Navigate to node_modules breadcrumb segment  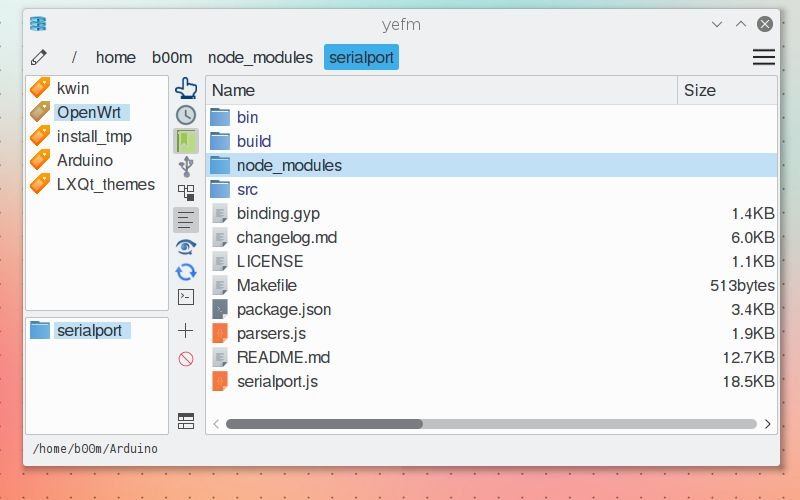tap(260, 57)
